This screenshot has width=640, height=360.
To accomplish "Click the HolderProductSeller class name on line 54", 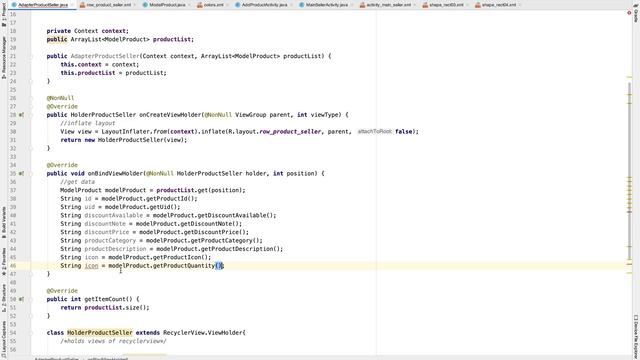I will [100, 333].
